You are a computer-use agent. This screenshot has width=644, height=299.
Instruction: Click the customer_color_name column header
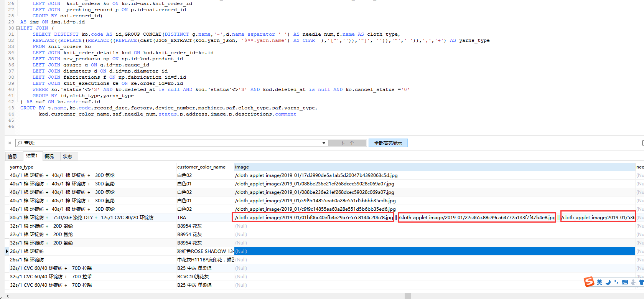[x=201, y=167]
